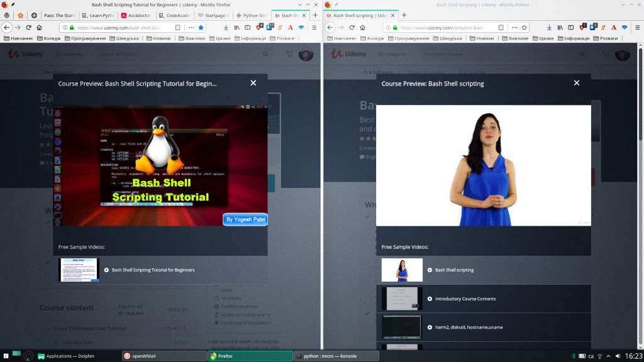Open a new tab in left Firefox window

click(315, 15)
